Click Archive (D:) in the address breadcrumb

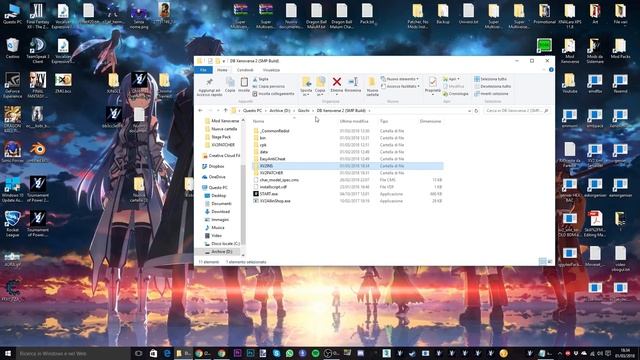[x=280, y=111]
